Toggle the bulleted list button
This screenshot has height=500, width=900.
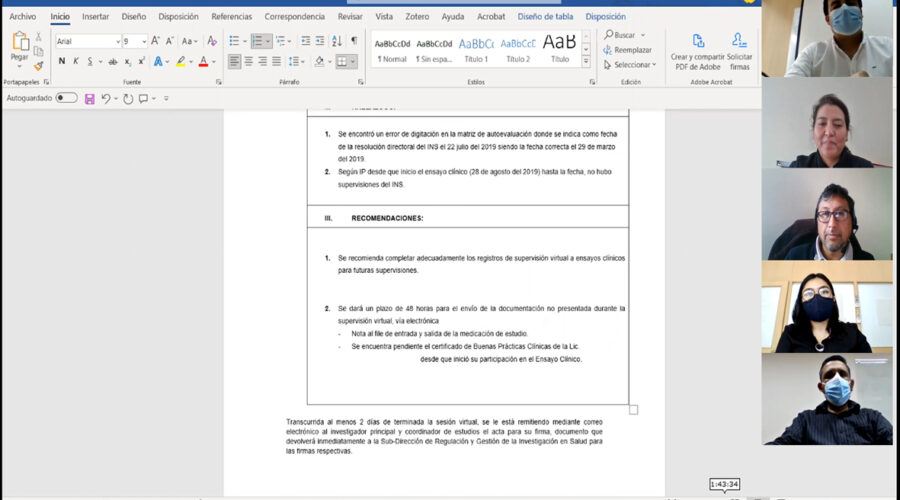point(234,41)
